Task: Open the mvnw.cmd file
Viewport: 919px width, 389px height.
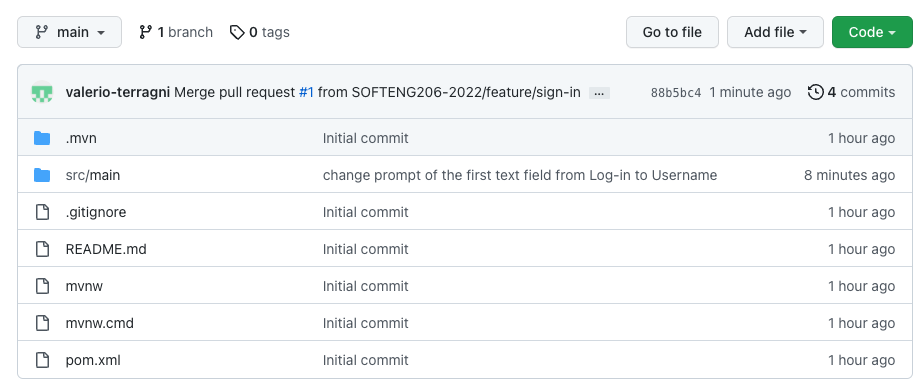Action: (x=100, y=323)
